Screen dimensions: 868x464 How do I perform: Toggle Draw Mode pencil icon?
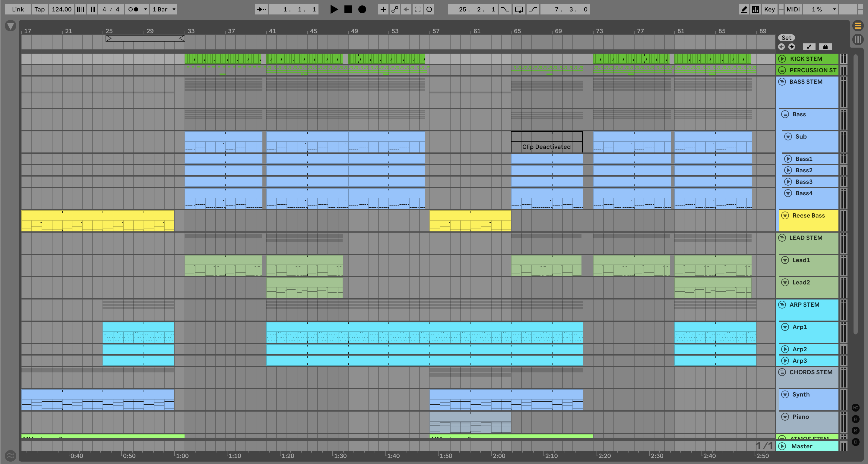(x=744, y=9)
